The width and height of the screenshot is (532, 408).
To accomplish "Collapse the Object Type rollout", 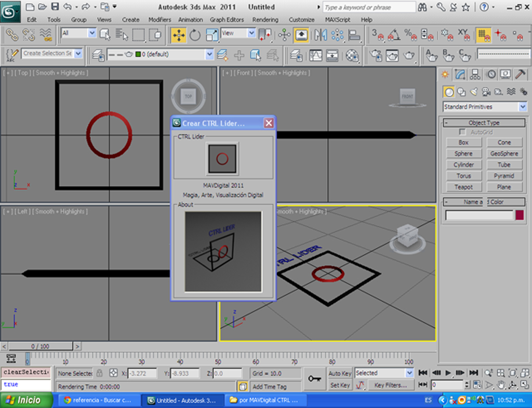I will 484,123.
